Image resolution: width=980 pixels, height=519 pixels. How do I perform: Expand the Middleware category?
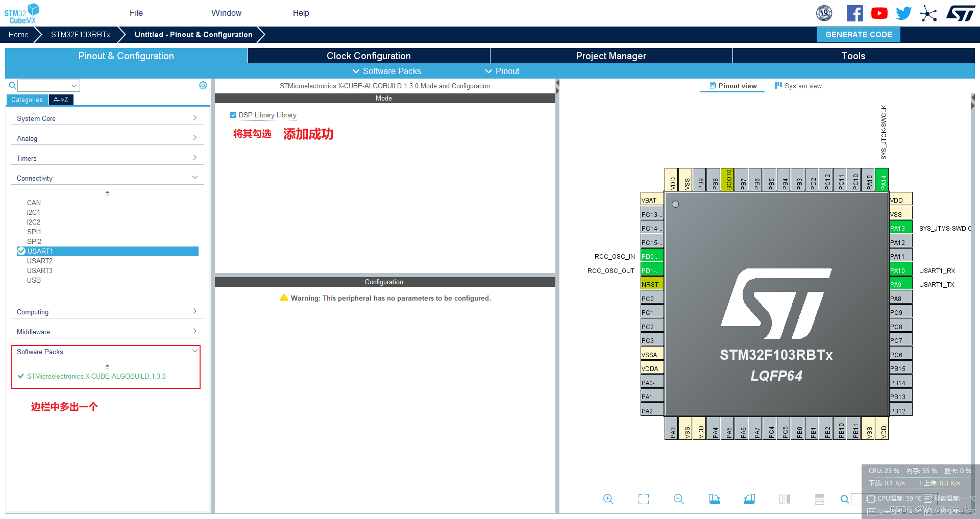194,331
